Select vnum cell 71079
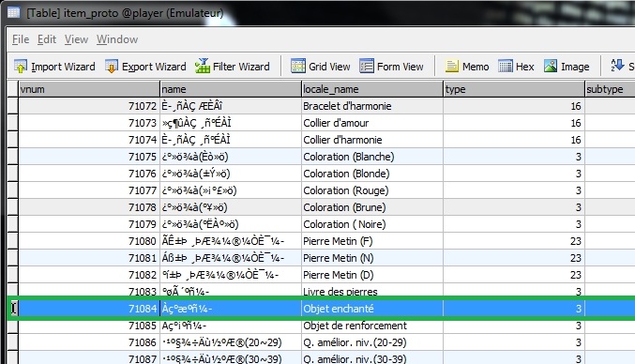This screenshot has height=364, width=635. 89,224
